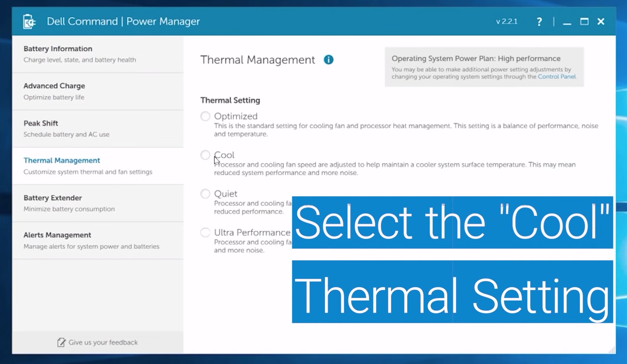The height and width of the screenshot is (364, 627).
Task: Click the Dell Command Power Manager logo icon
Action: tap(29, 22)
